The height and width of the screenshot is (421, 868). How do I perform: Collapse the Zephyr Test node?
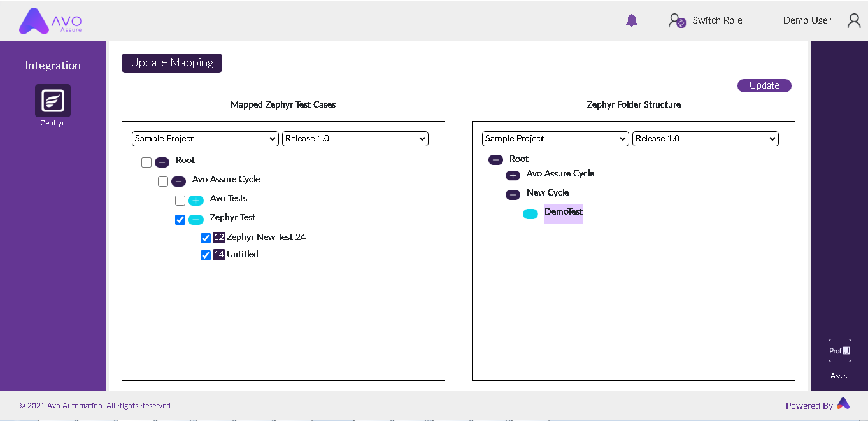pyautogui.click(x=196, y=220)
